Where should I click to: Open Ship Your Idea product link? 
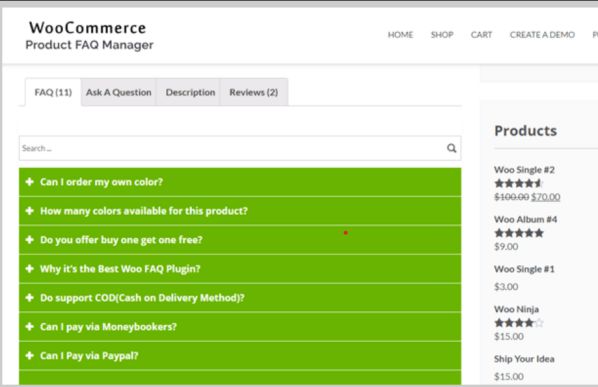[x=524, y=359]
